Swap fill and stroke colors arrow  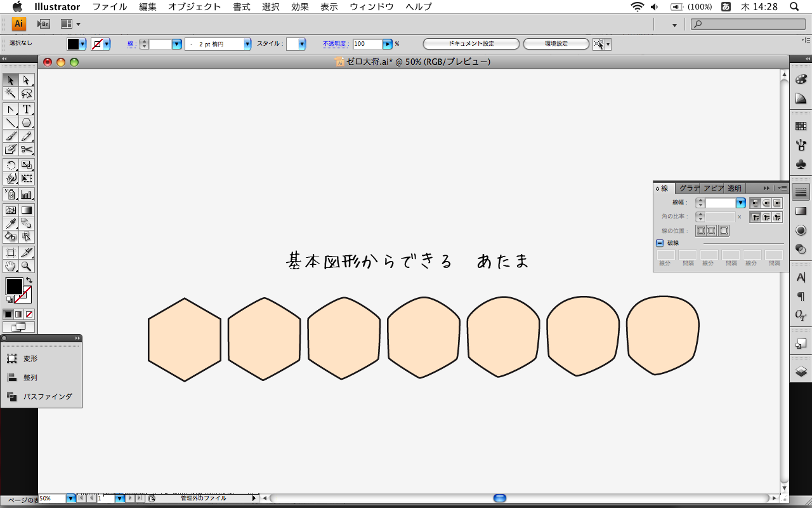(x=29, y=281)
